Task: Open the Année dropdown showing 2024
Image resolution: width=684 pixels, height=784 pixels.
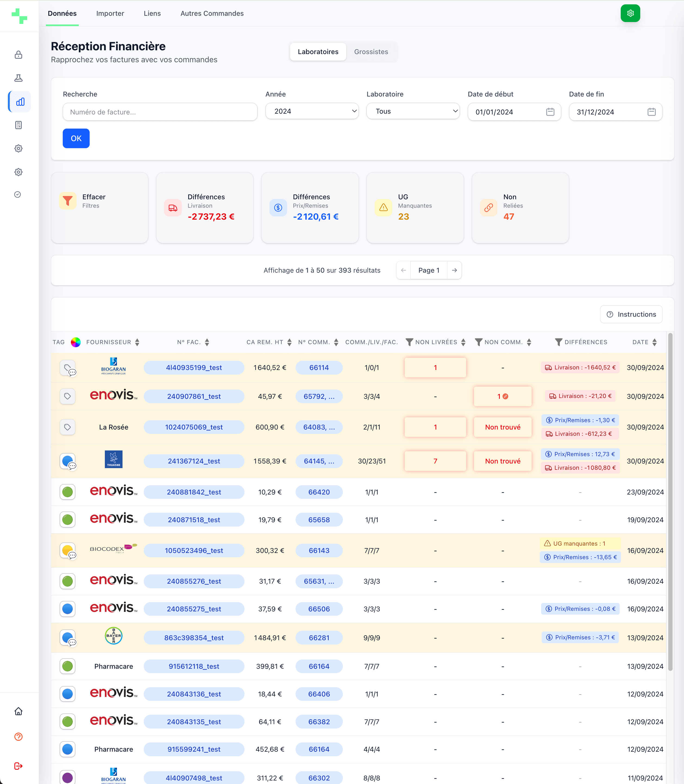Action: point(312,111)
